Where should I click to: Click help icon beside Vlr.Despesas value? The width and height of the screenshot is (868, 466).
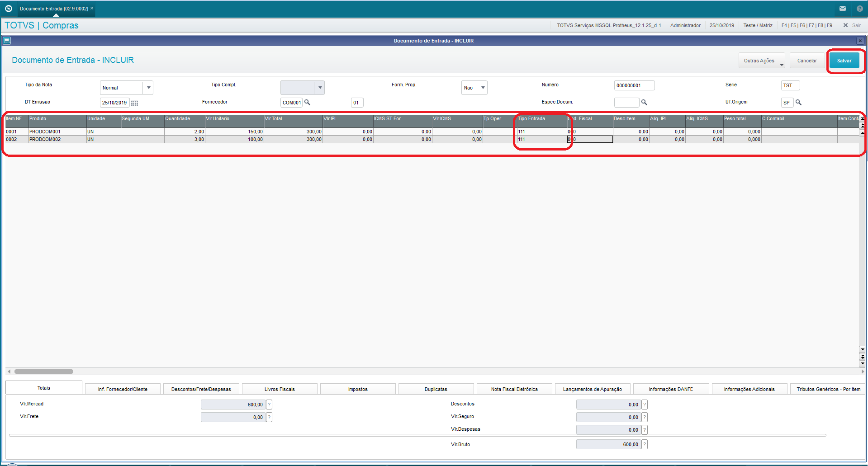click(x=645, y=430)
